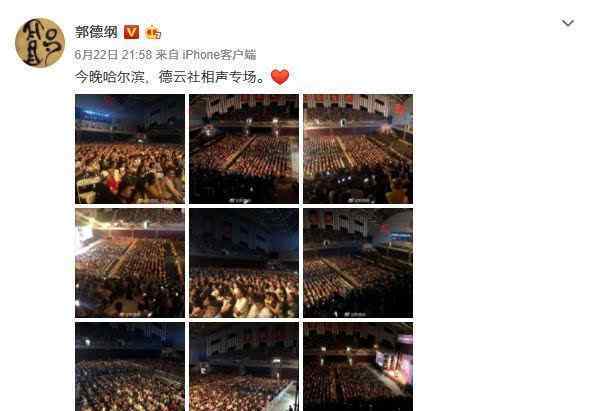Open 郭德纲 username link
This screenshot has width=591, height=411.
pyautogui.click(x=96, y=32)
